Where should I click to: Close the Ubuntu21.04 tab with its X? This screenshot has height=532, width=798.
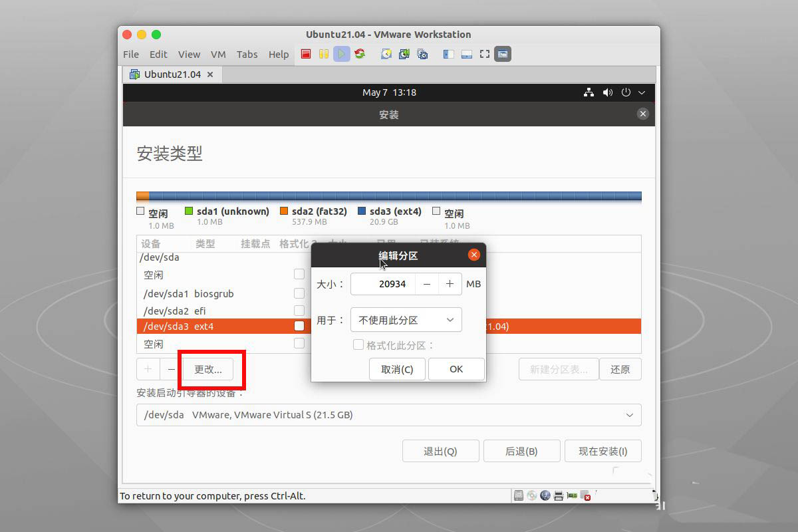point(210,74)
